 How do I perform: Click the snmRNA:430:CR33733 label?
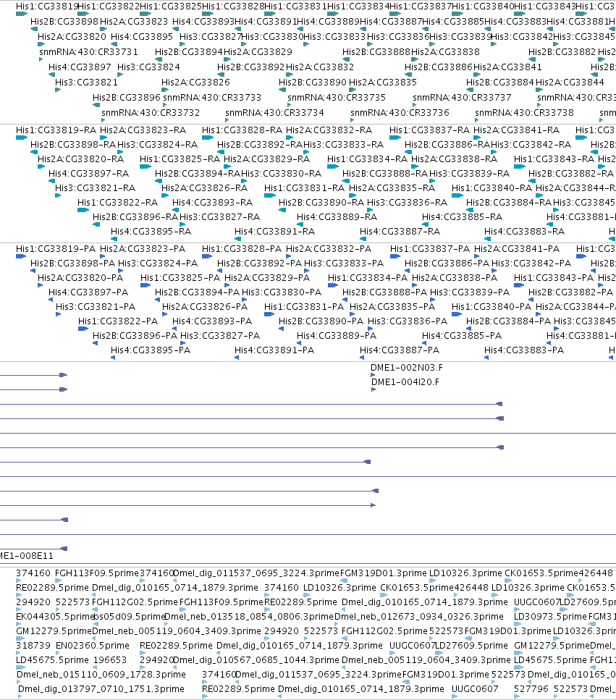pos(212,97)
